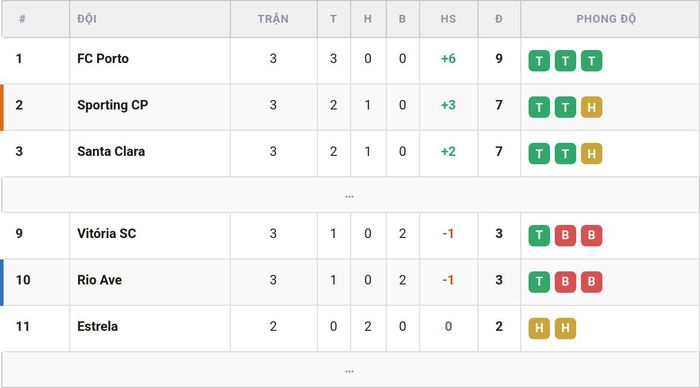Screen dimensions: 700x388
Task: Click Estrela's first yellow H form badge
Action: (539, 328)
